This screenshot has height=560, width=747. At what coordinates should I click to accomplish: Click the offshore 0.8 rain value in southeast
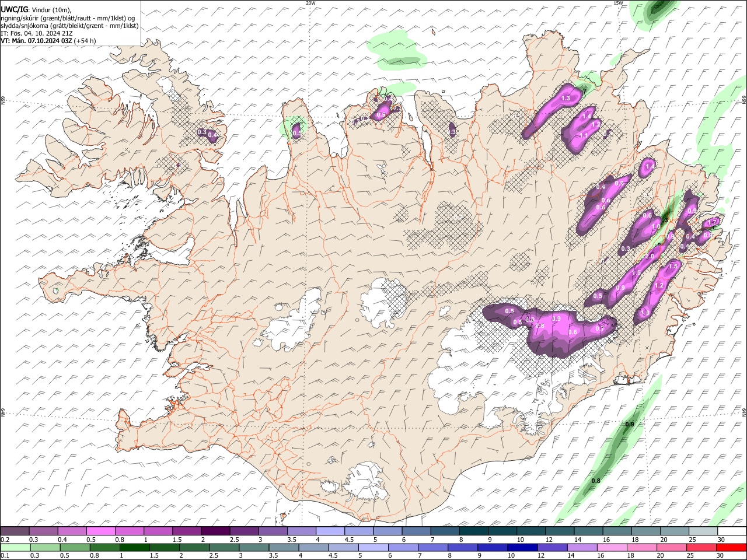(596, 481)
